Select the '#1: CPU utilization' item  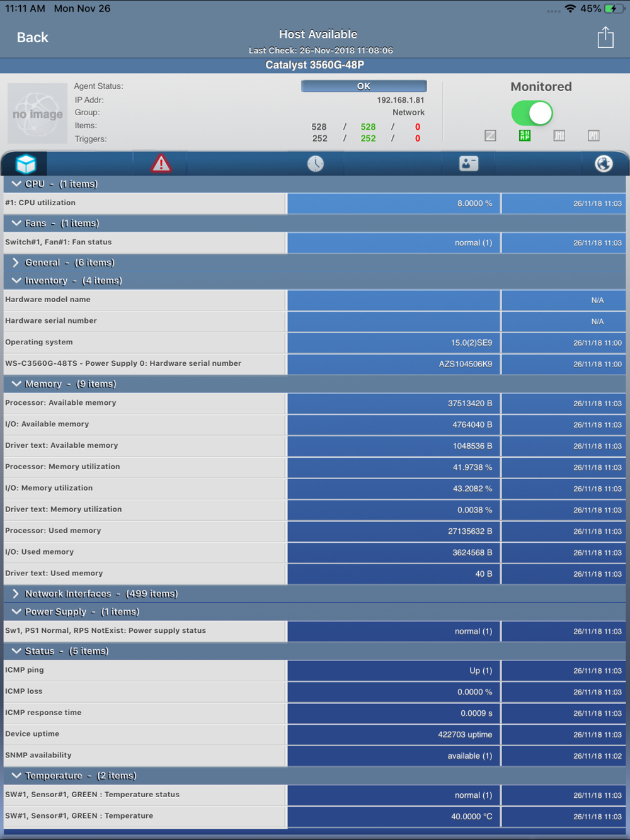pos(314,203)
